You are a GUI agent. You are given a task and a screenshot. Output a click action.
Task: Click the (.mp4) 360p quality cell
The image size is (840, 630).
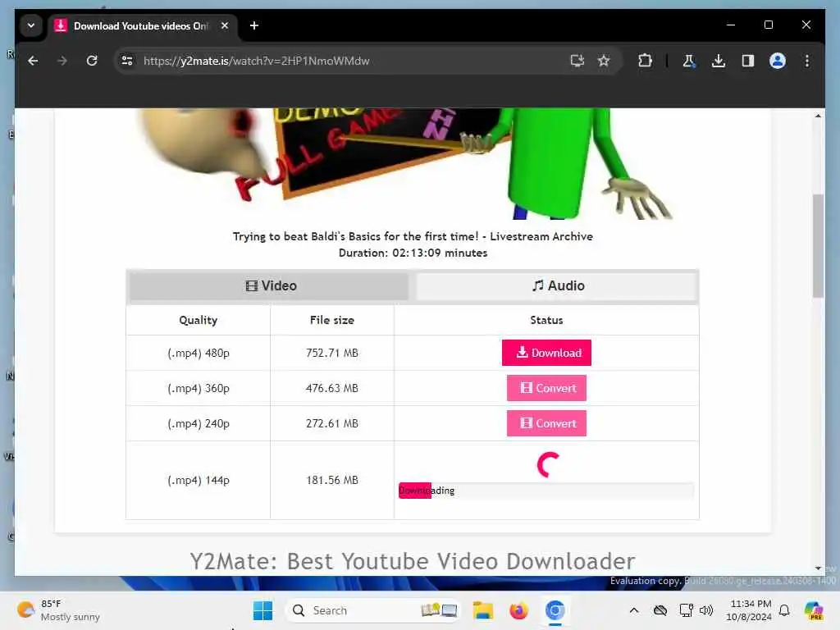(x=199, y=388)
